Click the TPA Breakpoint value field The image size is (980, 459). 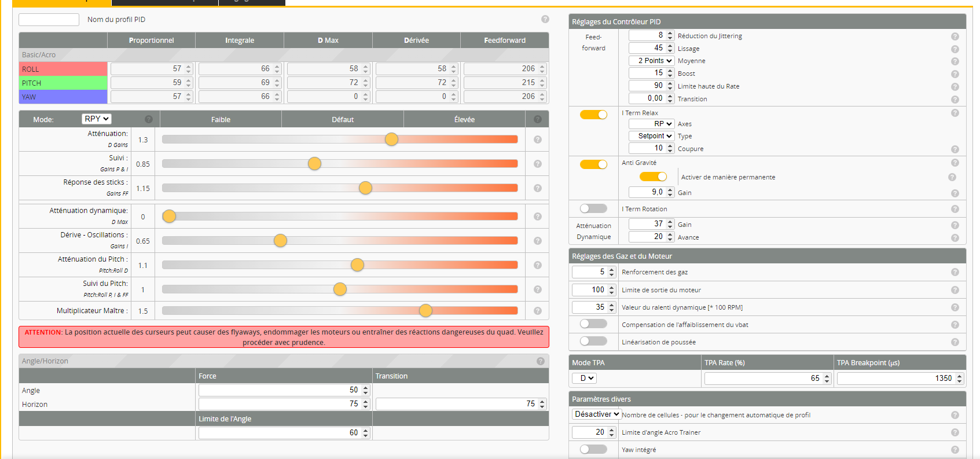(x=895, y=379)
